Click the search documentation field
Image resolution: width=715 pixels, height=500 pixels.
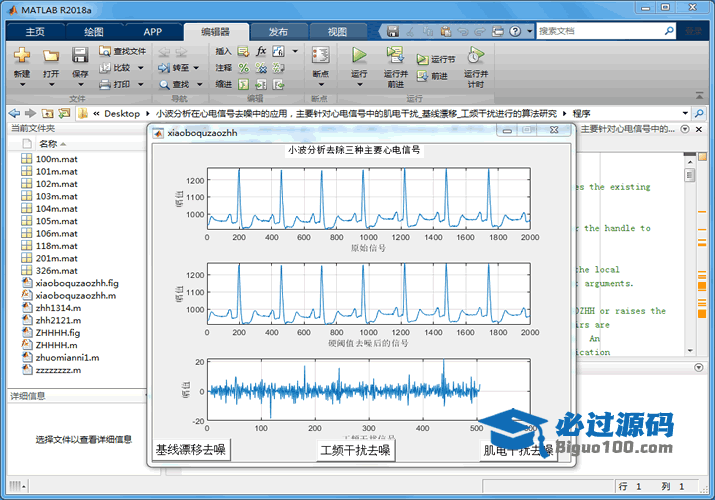600,31
